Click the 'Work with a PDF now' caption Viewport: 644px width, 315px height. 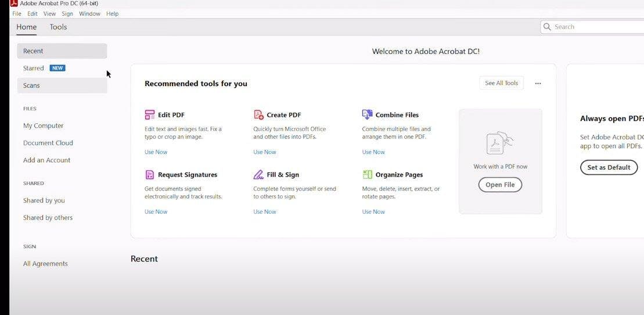tap(500, 167)
